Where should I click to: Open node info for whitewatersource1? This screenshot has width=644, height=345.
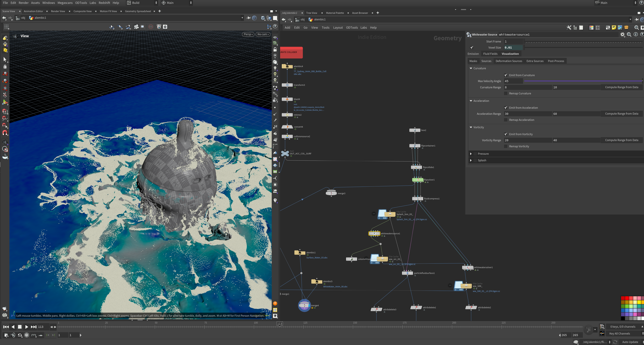[x=636, y=35]
